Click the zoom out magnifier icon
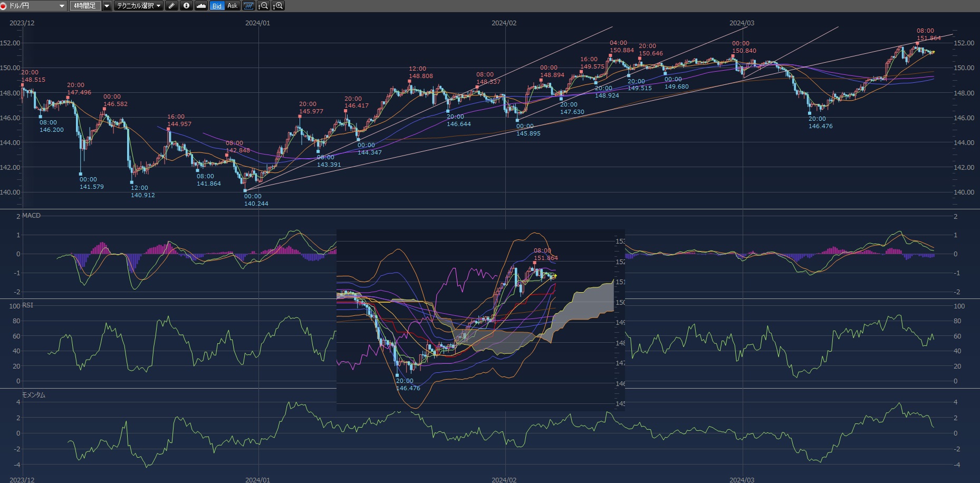Image resolution: width=980 pixels, height=483 pixels. click(263, 6)
